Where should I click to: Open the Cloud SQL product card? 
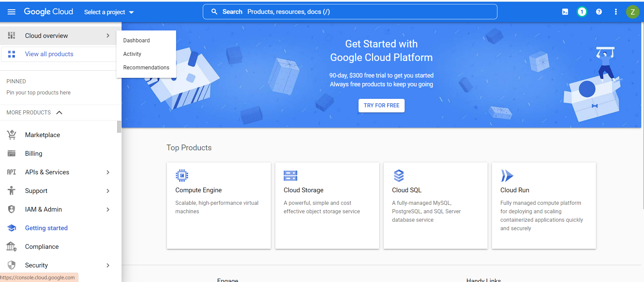pos(435,205)
